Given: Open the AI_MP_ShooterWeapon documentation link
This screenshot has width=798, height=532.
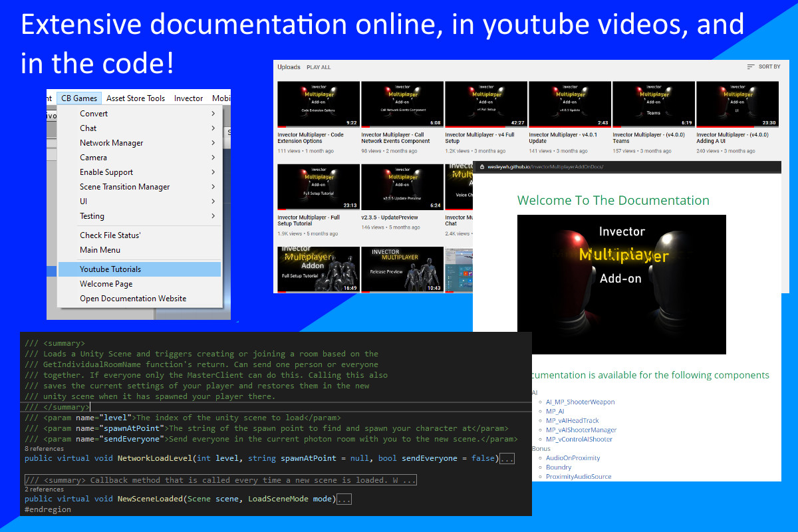Looking at the screenshot, I should coord(580,402).
